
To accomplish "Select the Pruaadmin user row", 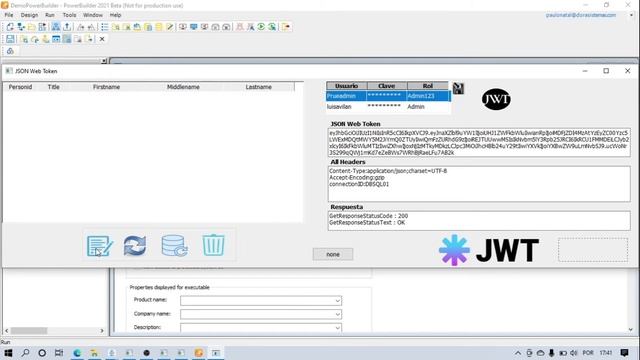I will coord(388,96).
